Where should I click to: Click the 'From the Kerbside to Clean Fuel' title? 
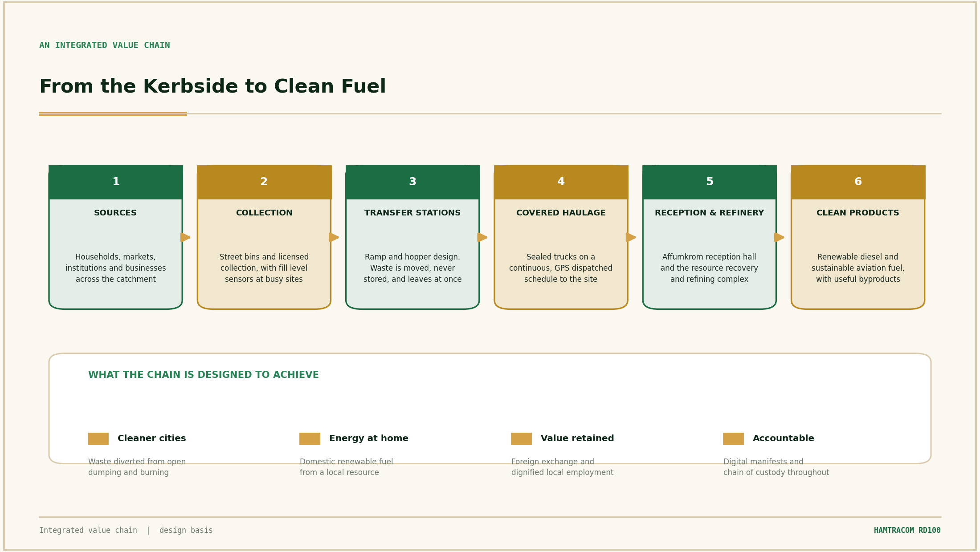(212, 87)
